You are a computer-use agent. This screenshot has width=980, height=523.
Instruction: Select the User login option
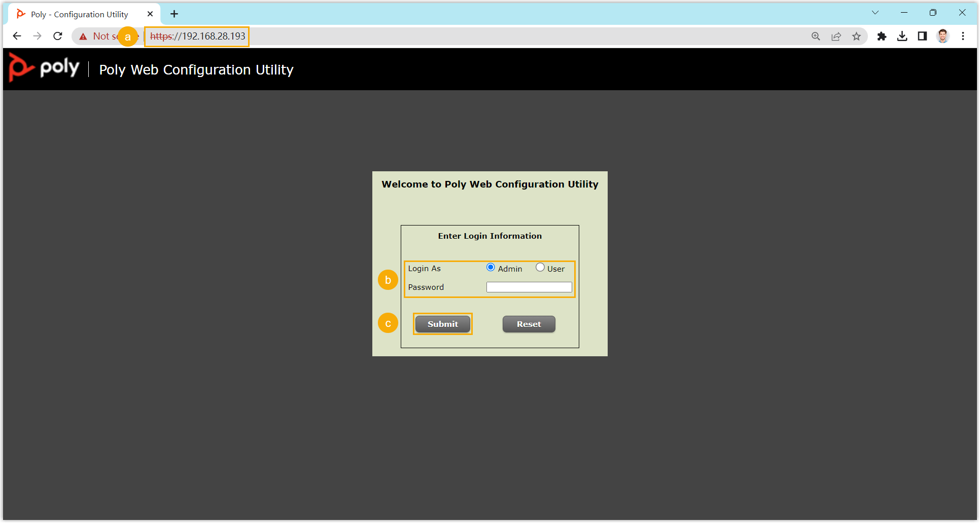point(540,268)
